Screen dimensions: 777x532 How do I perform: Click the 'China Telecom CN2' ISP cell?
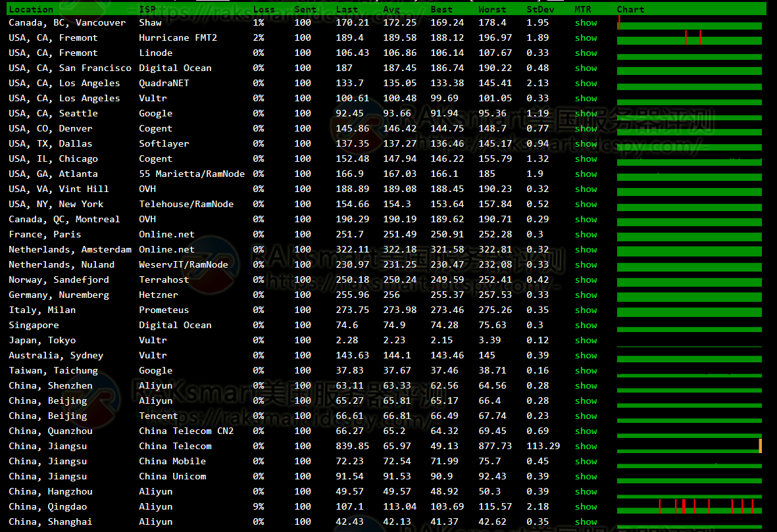tap(186, 431)
